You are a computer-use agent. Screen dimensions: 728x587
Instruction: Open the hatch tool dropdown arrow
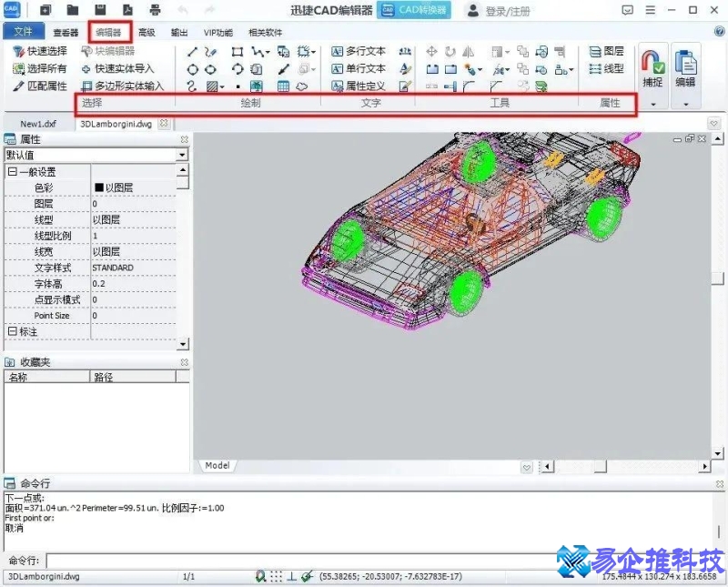click(222, 86)
